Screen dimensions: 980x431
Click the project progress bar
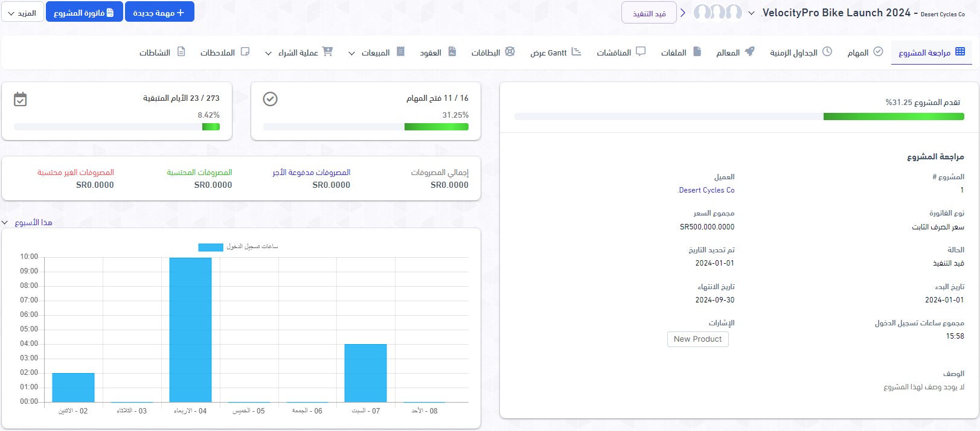(x=739, y=117)
